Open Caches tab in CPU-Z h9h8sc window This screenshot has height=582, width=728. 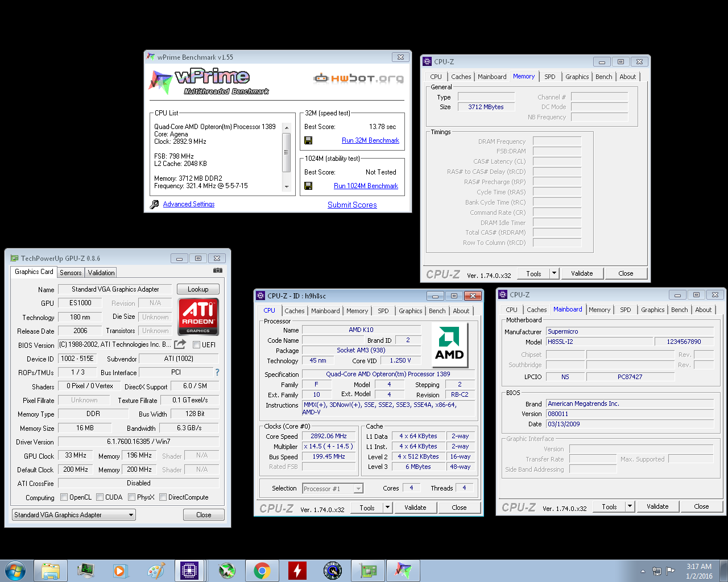pos(295,311)
